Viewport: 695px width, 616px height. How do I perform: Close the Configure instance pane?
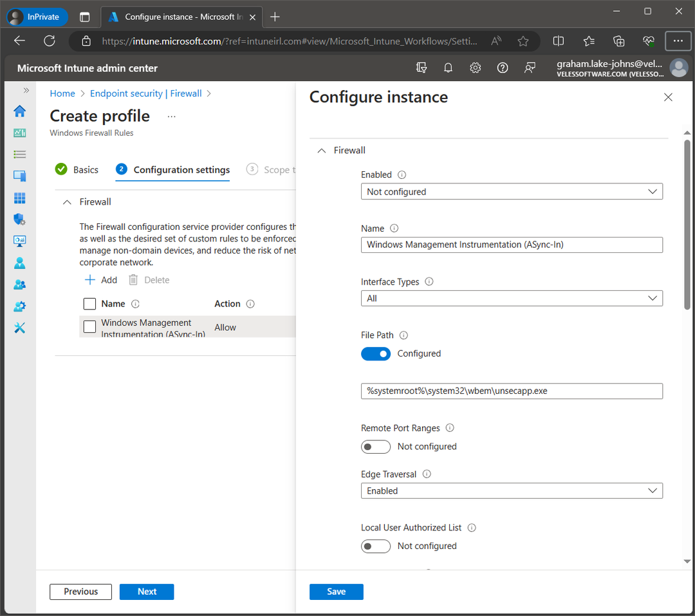click(668, 97)
